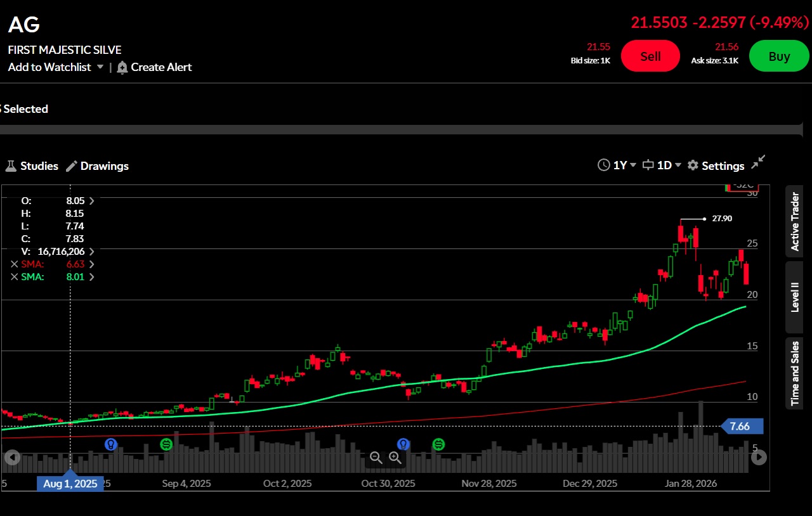Click the Aug 1, 2025 crosshair date flag
Image resolution: width=812 pixels, height=516 pixels.
70,484
